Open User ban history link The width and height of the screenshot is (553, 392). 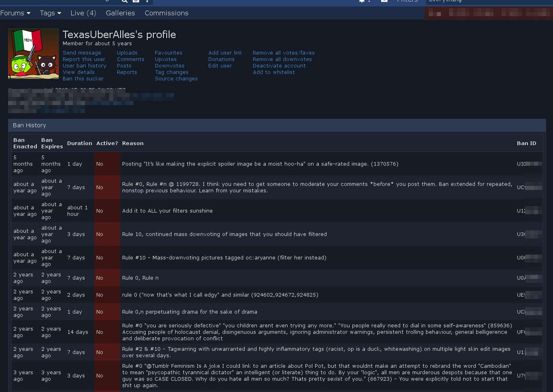[x=85, y=66]
